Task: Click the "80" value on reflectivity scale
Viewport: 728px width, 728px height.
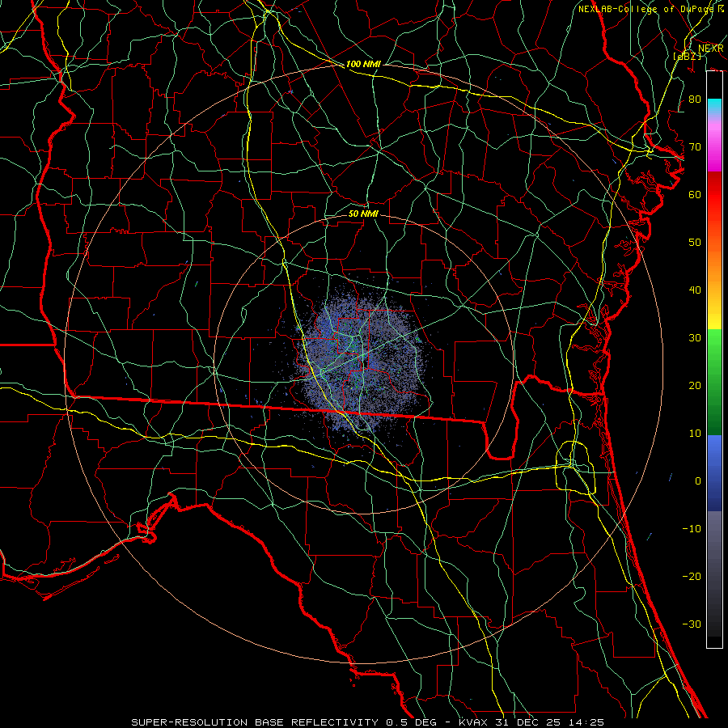Action: (695, 99)
